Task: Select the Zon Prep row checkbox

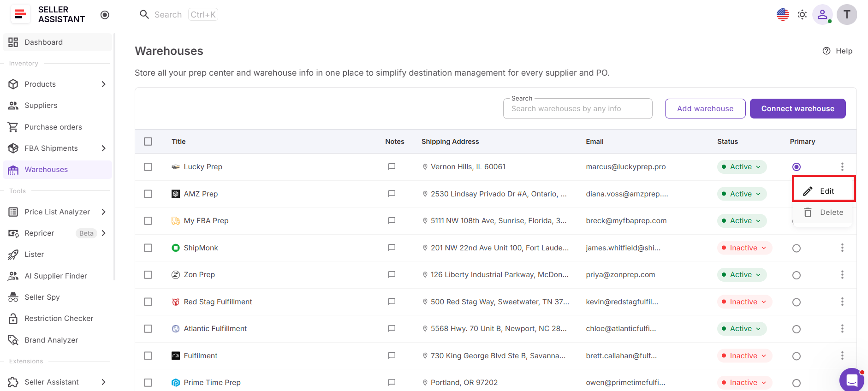Action: pyautogui.click(x=148, y=275)
